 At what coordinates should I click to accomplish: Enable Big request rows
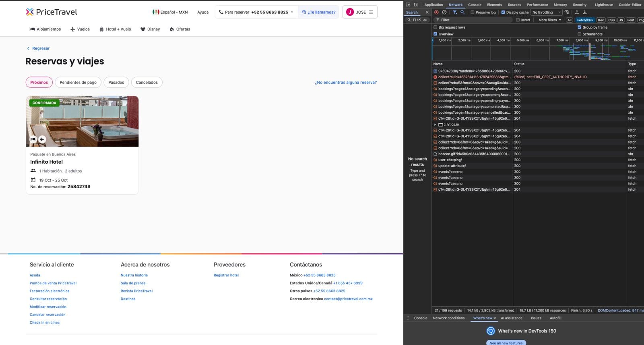pos(435,27)
